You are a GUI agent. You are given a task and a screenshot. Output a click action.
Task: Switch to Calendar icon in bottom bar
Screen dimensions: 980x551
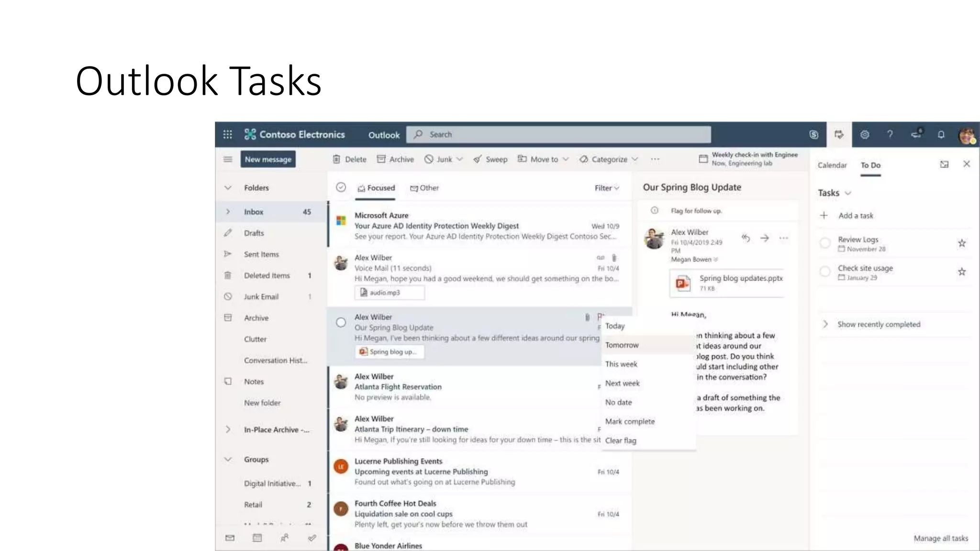257,538
